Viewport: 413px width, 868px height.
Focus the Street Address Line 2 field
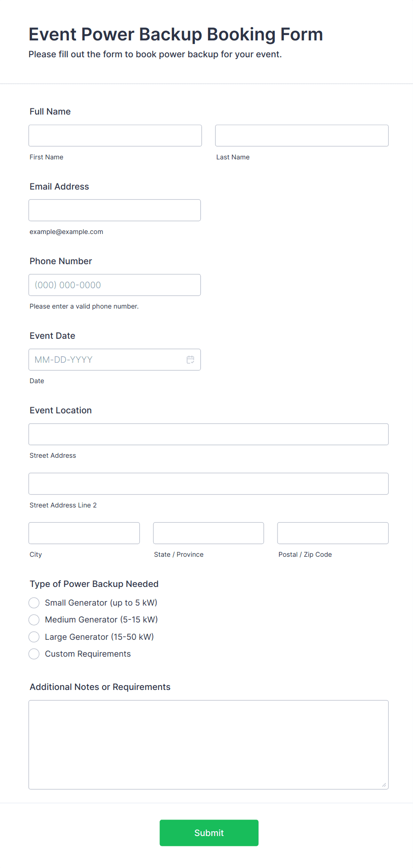pos(209,484)
